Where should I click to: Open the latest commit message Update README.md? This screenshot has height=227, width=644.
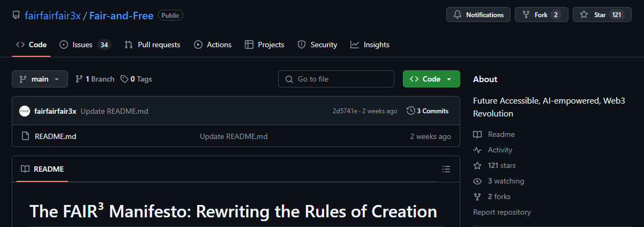[x=114, y=111]
